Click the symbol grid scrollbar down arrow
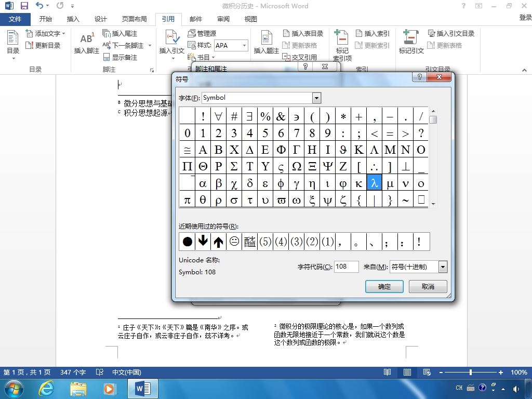 coord(433,204)
